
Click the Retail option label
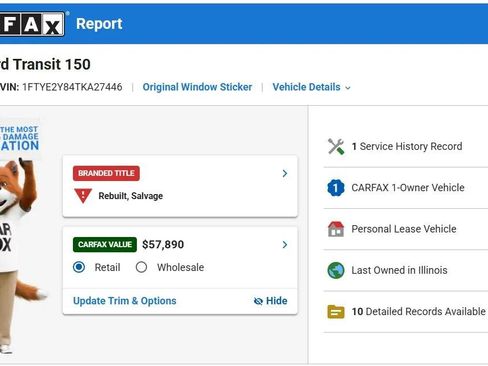pyautogui.click(x=107, y=267)
